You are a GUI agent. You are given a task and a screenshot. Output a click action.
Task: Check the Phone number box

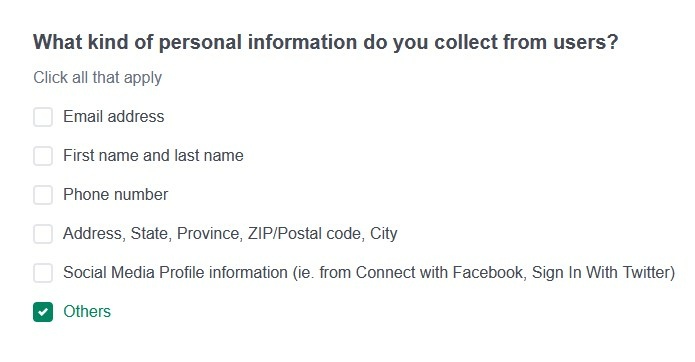(43, 195)
